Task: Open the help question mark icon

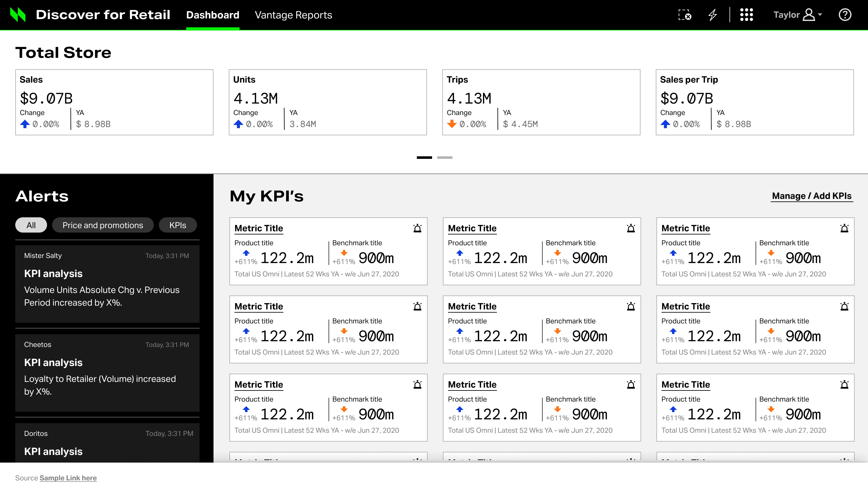Action: click(844, 15)
